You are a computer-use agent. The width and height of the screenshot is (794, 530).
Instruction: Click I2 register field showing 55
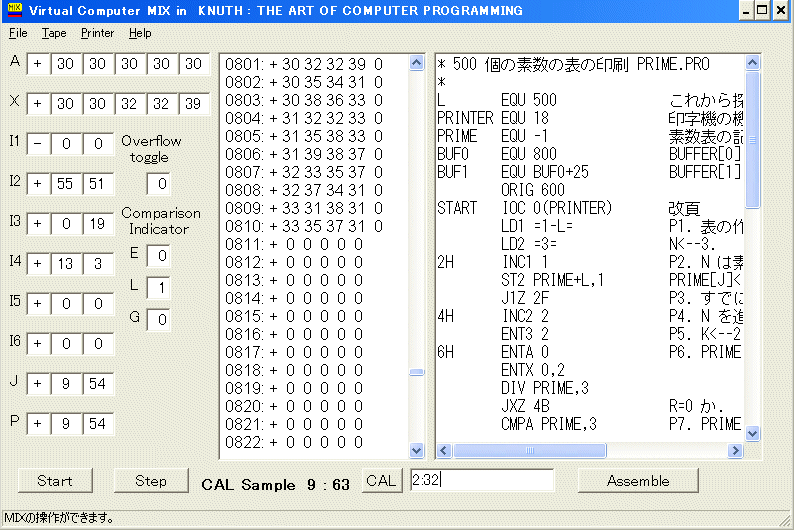65,184
